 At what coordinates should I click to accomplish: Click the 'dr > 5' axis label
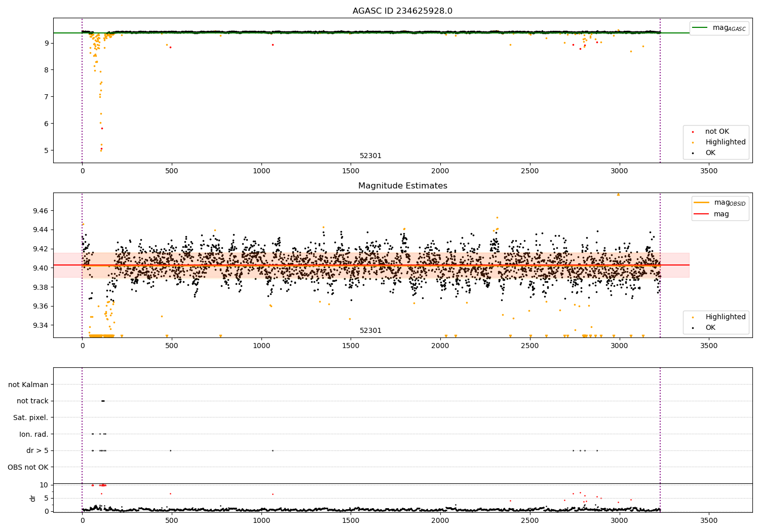(37, 451)
